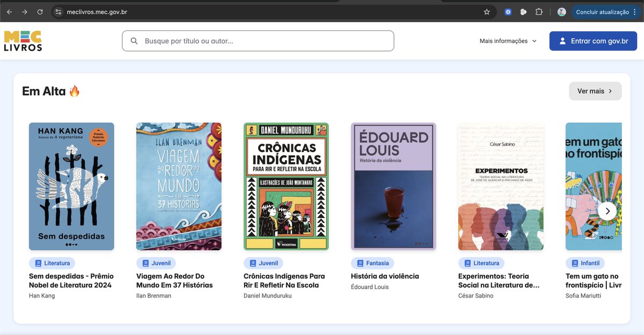Click Literatura tag under Sem despedidas
The width and height of the screenshot is (644, 335).
tap(52, 263)
